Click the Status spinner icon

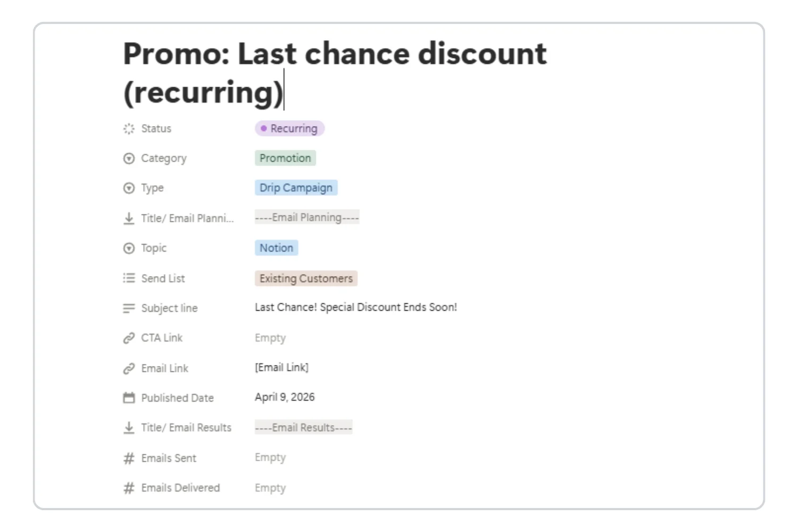click(x=128, y=128)
